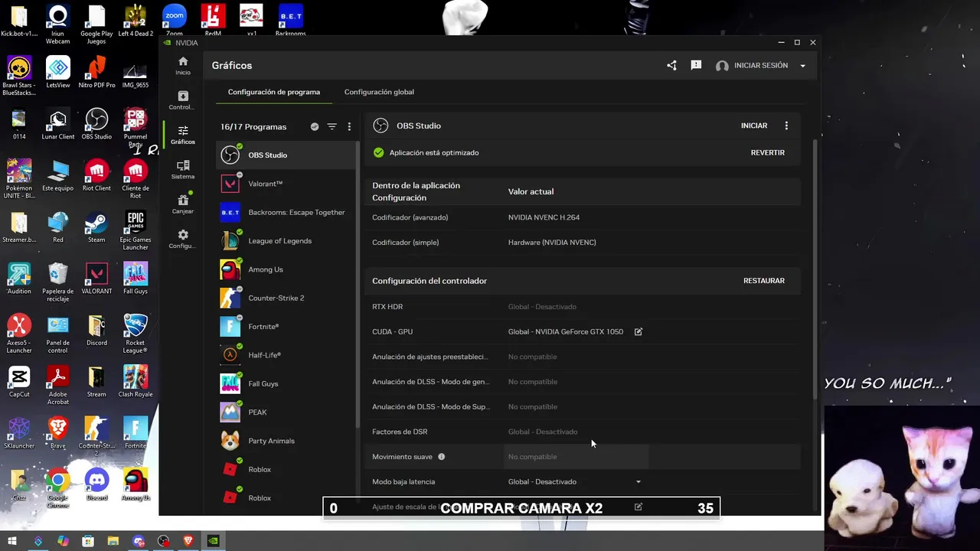Open Papelera de reciclaje on desktop
Viewport: 980px width, 551px height.
coord(57,282)
